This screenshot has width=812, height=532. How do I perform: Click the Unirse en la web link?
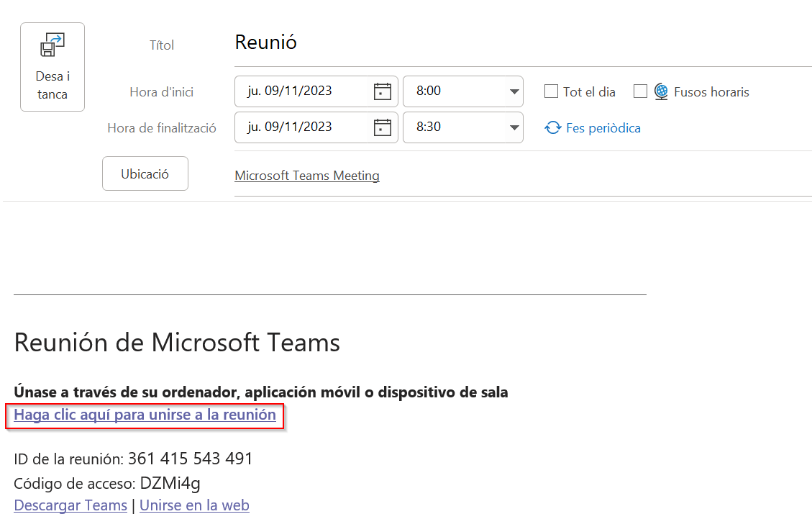(194, 505)
